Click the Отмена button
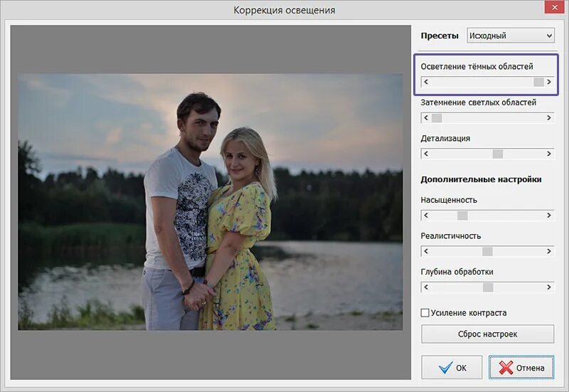 (x=521, y=368)
